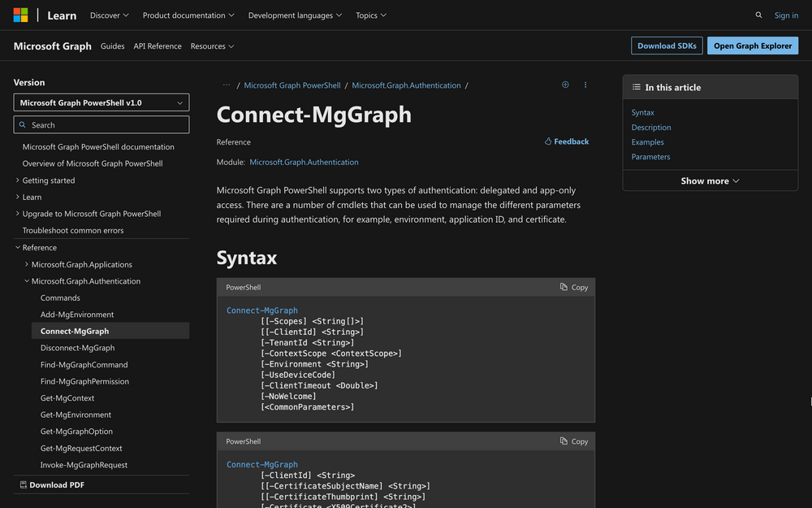Screen dimensions: 812x508
Task: Collapse the Microsoft.Graph.Authentication tree section
Action: click(26, 280)
